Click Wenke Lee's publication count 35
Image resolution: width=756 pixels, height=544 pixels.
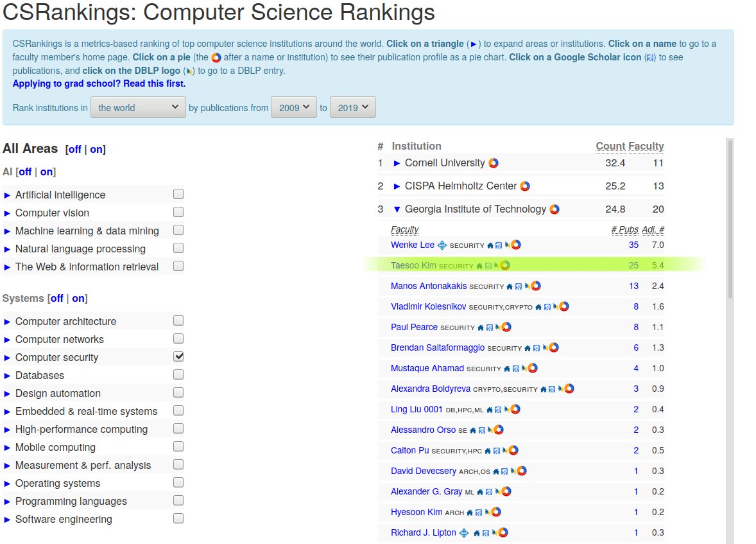[633, 245]
